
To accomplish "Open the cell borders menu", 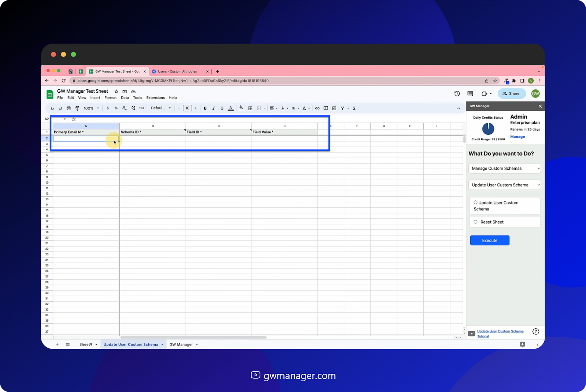I will coord(251,108).
